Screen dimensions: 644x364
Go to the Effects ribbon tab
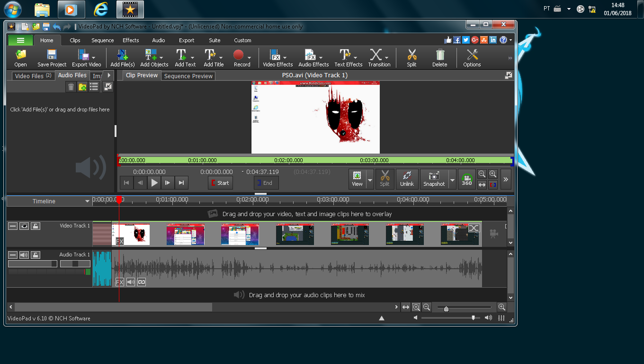[131, 40]
